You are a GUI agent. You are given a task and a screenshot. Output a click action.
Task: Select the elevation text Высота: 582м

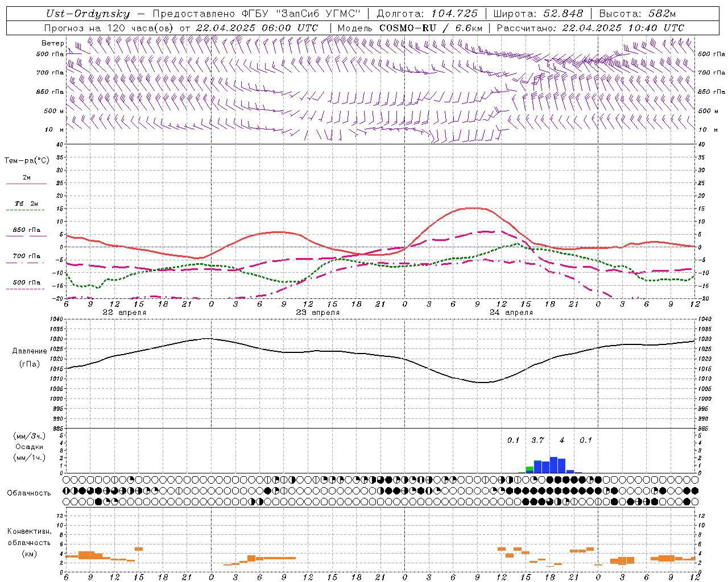tap(638, 14)
